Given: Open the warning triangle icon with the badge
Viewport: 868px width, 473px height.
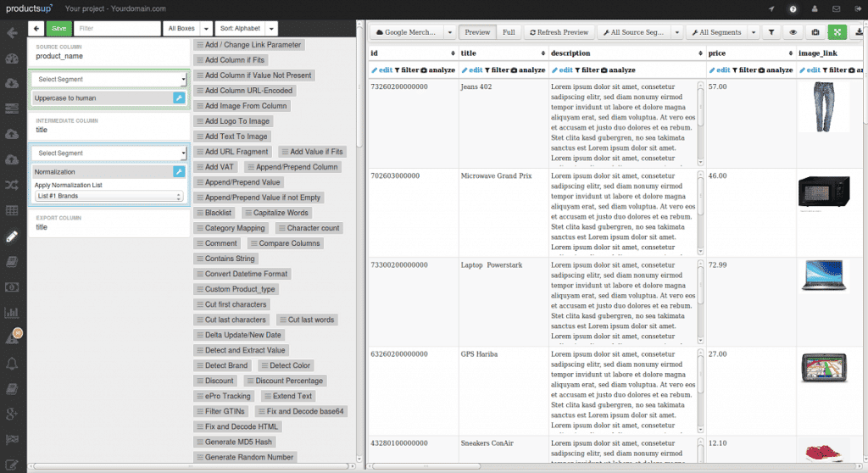Looking at the screenshot, I should click(13, 337).
